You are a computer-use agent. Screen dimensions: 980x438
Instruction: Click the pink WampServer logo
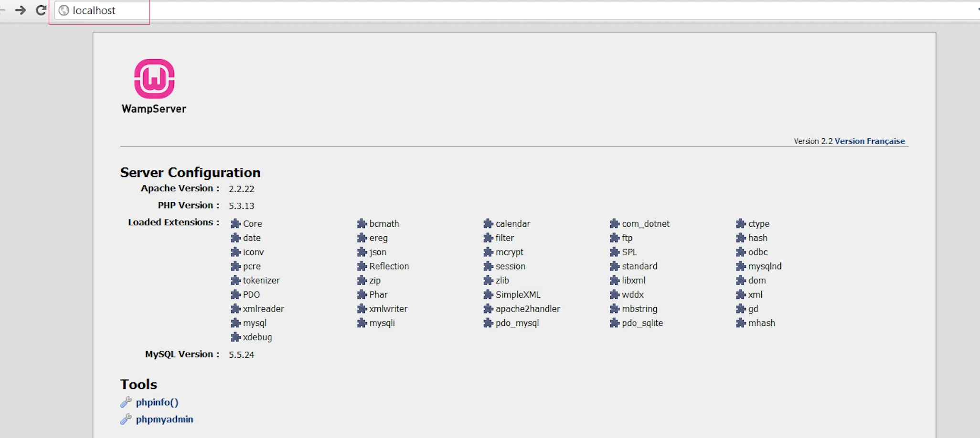click(154, 79)
